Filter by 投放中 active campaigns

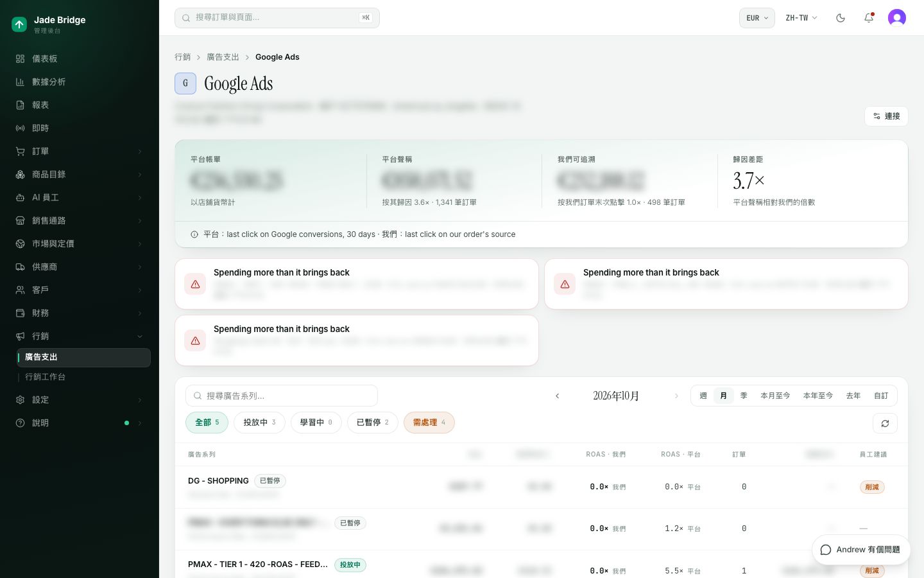click(x=259, y=423)
